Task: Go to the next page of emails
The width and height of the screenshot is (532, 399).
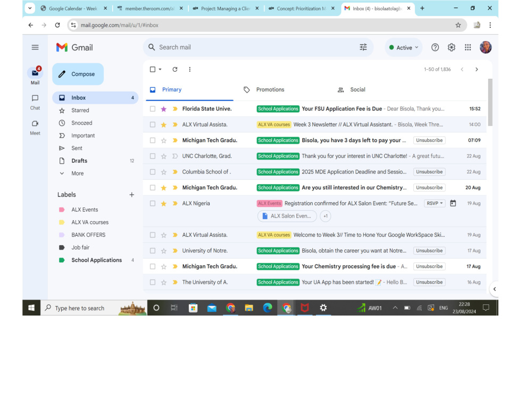Action: [477, 69]
